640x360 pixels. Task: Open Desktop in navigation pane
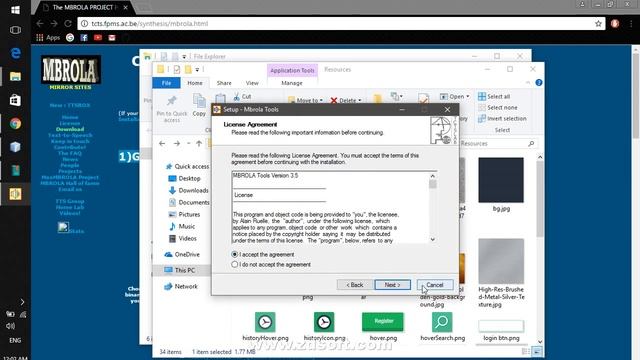tap(184, 178)
